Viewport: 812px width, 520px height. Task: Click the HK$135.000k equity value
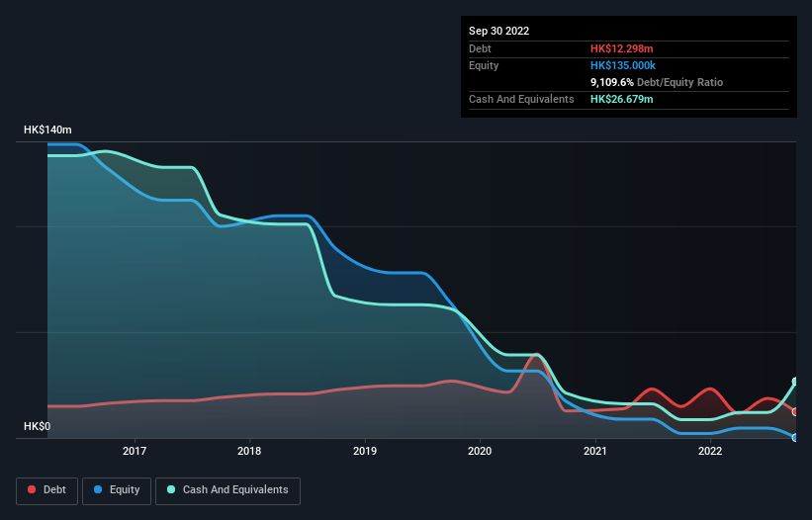pyautogui.click(x=623, y=65)
